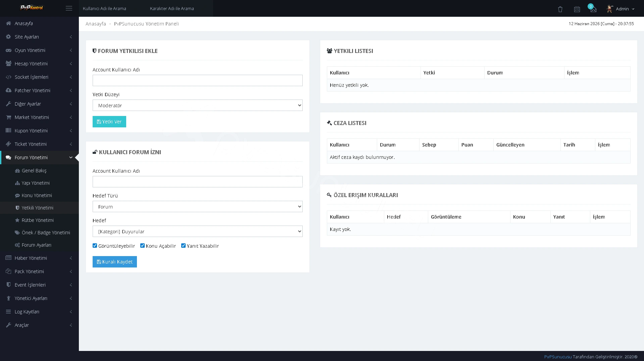Click the Görüntüleme column header
644x361 pixels.
pos(469,217)
